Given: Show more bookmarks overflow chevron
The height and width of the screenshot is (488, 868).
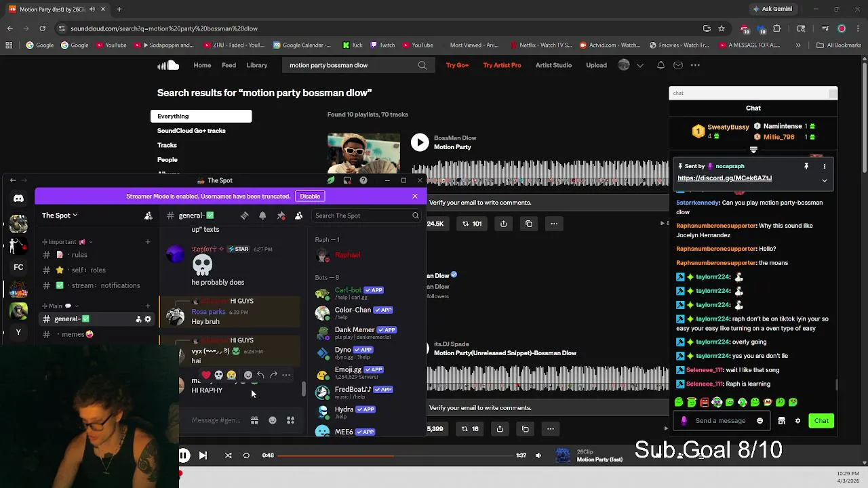Looking at the screenshot, I should pos(798,45).
